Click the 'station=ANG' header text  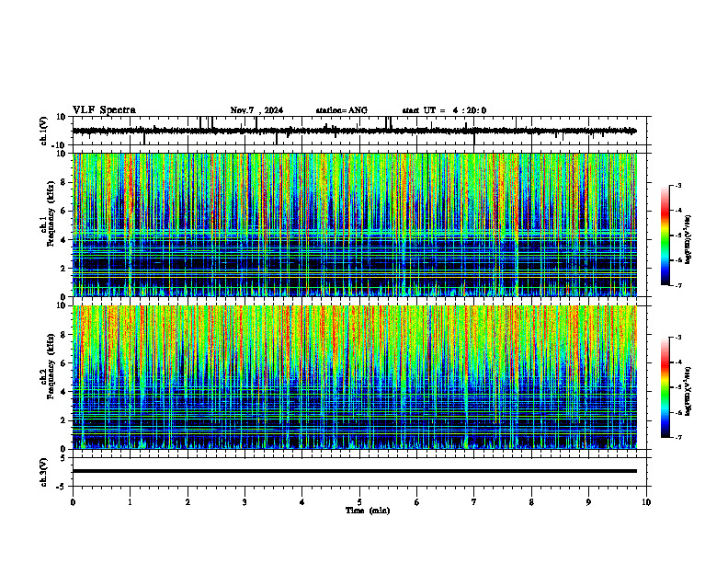342,110
